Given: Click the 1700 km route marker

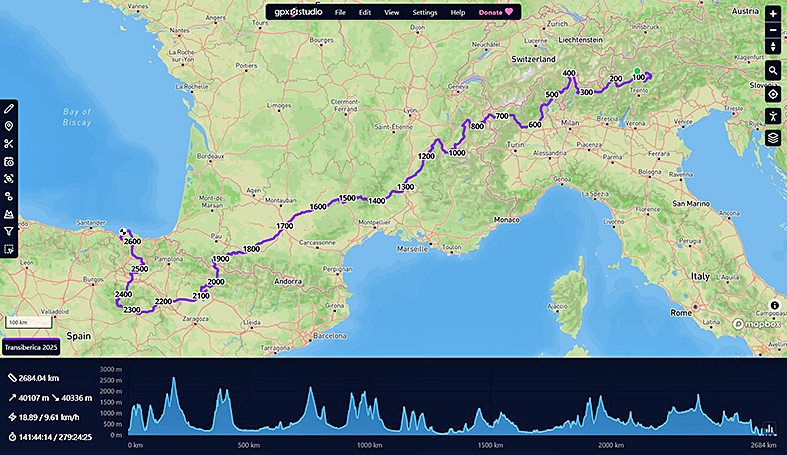Looking at the screenshot, I should [x=285, y=227].
